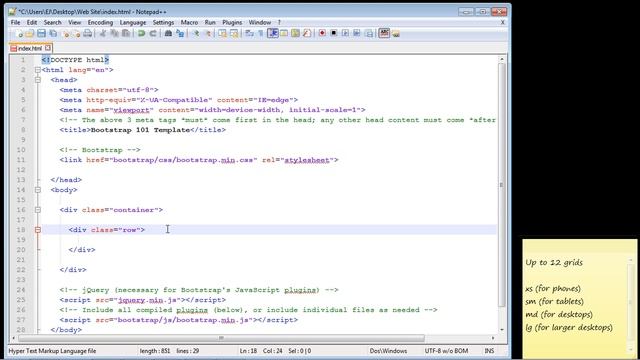The width and height of the screenshot is (640, 360).
Task: Click Synchronize Vertical Scrolling icon
Action: click(x=222, y=33)
